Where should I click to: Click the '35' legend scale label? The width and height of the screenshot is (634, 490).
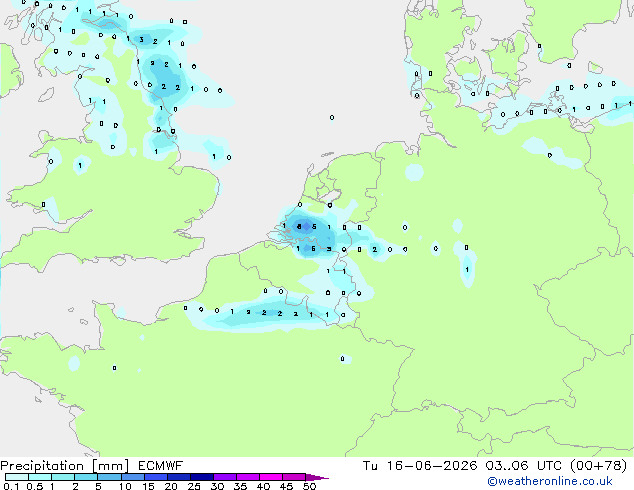[x=240, y=486]
